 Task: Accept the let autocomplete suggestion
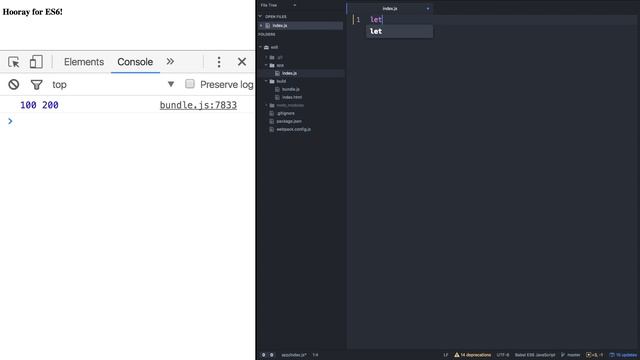pyautogui.click(x=399, y=31)
